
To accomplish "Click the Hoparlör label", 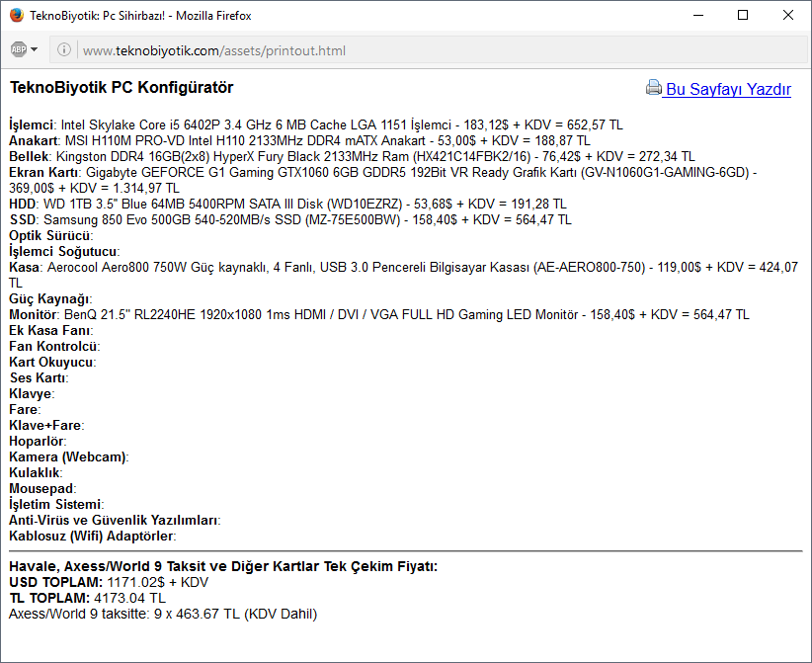I will [37, 442].
